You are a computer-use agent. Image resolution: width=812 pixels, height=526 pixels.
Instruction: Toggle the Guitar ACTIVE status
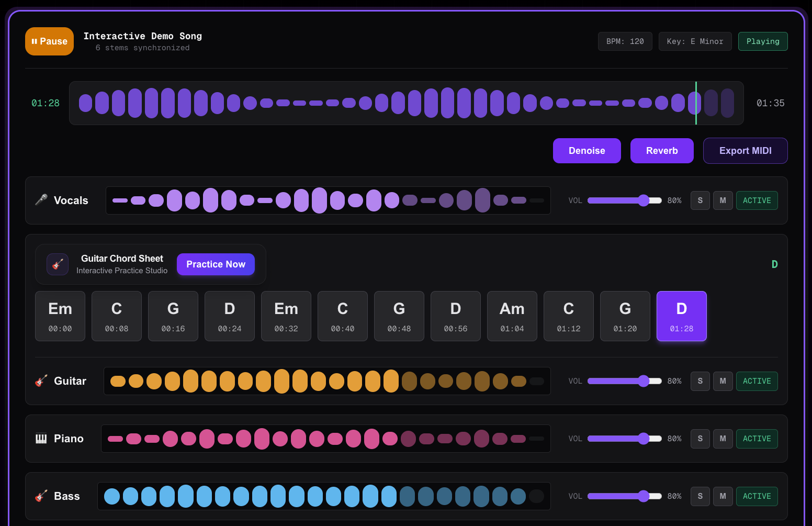pos(757,381)
